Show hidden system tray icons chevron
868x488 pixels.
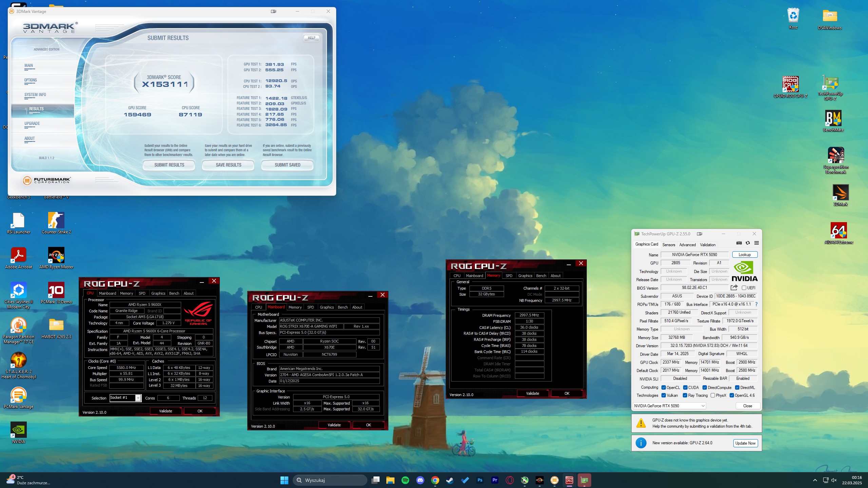point(815,480)
